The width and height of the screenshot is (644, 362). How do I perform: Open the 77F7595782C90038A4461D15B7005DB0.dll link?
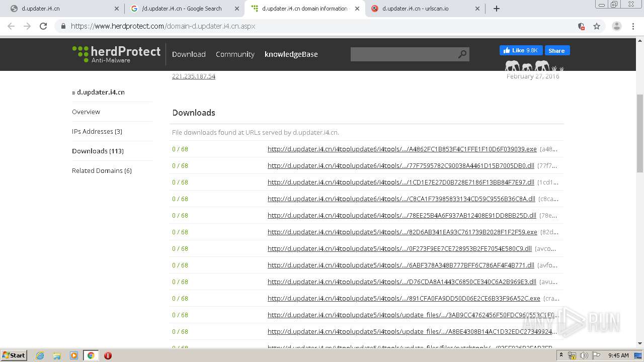(401, 165)
